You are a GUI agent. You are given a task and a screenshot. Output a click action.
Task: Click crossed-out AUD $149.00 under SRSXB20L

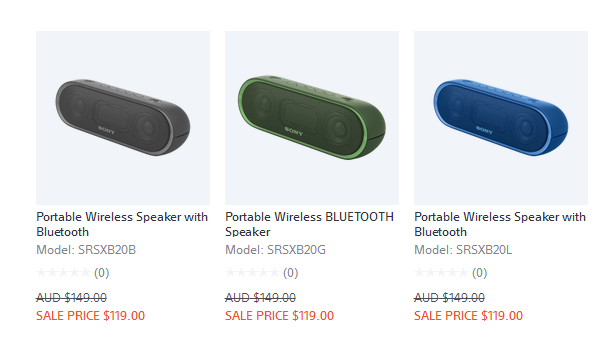(449, 298)
